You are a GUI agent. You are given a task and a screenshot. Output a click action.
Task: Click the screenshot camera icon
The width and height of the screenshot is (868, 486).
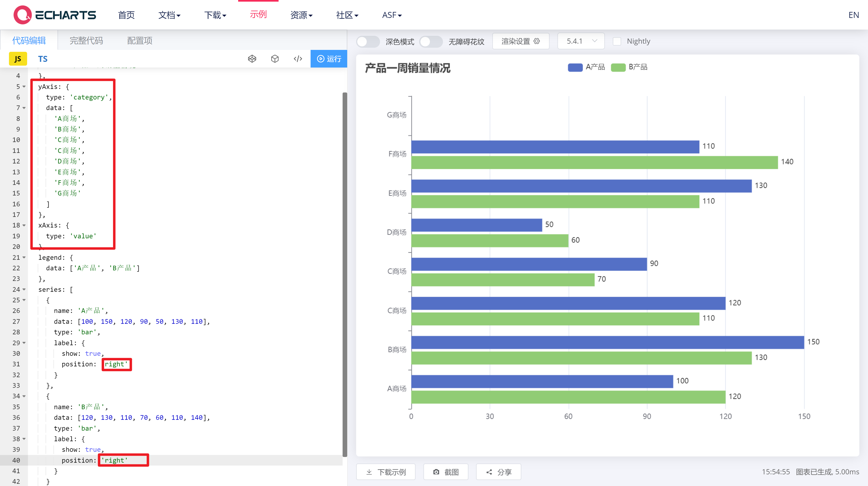coord(436,472)
